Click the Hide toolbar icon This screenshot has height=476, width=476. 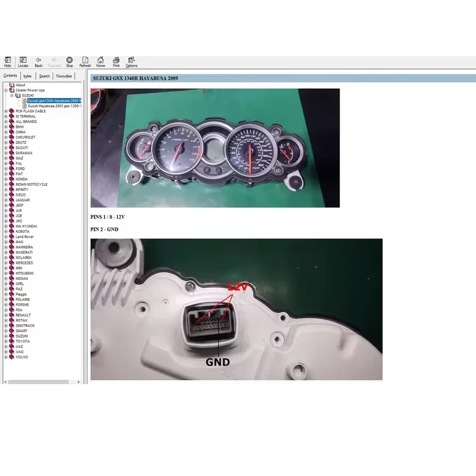coord(7,61)
